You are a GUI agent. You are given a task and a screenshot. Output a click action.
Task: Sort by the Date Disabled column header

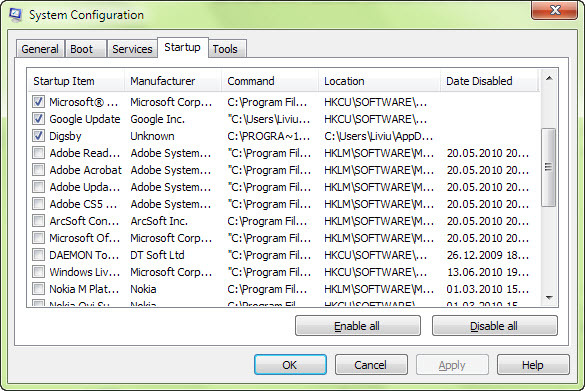point(489,81)
